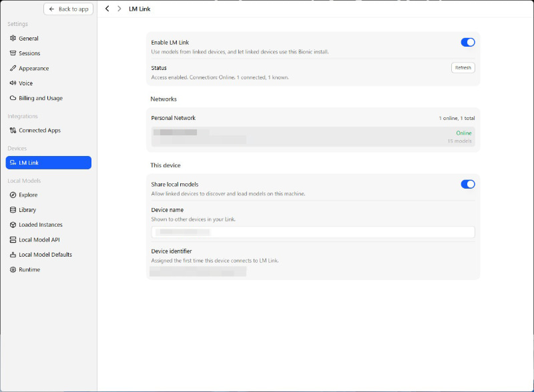
Task: Go forward with the right chevron
Action: tap(119, 9)
